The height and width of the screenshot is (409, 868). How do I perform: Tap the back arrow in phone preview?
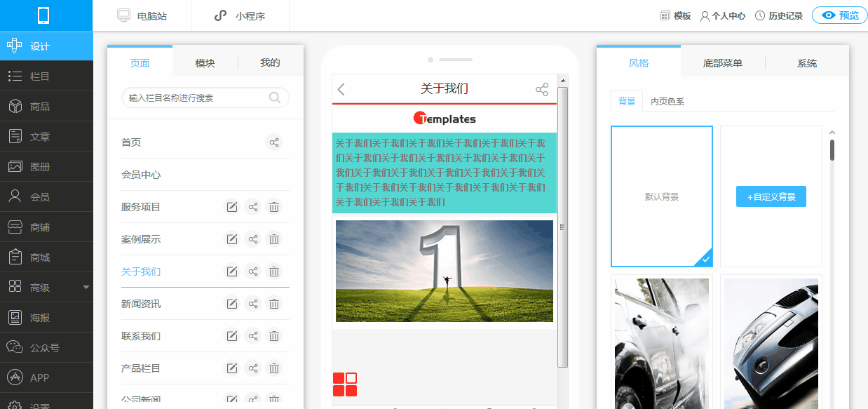pos(341,89)
